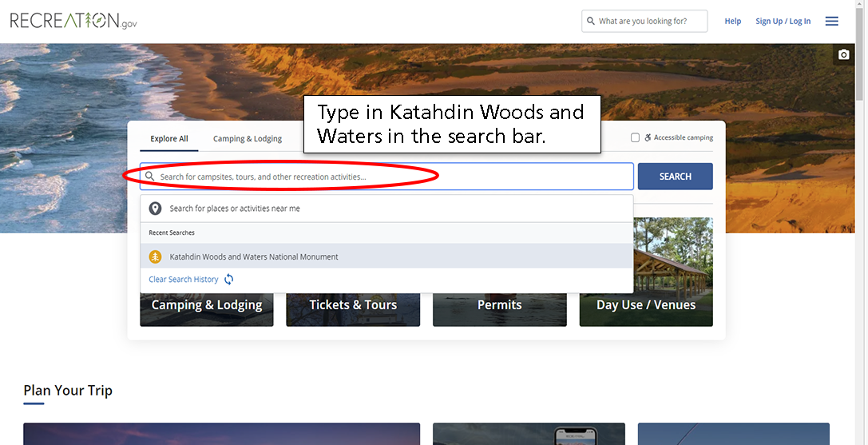This screenshot has height=445, width=868.
Task: Open Sign Up / Log In
Action: tap(783, 21)
